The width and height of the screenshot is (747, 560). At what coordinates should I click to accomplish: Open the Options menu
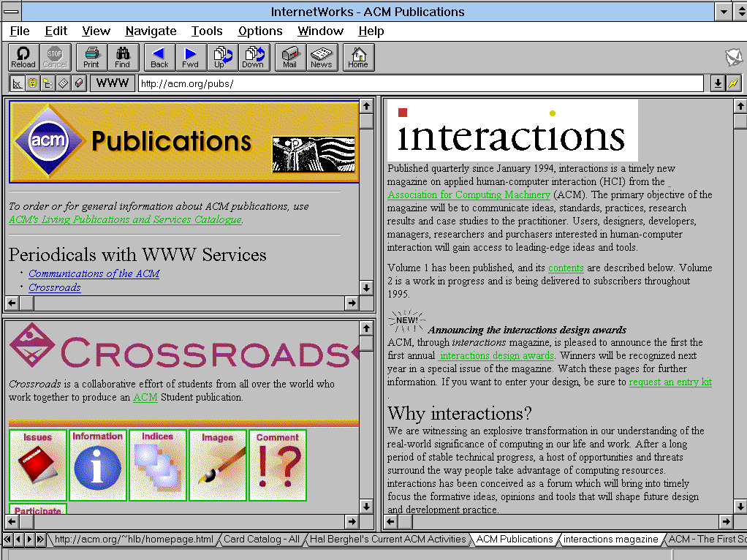coord(260,31)
